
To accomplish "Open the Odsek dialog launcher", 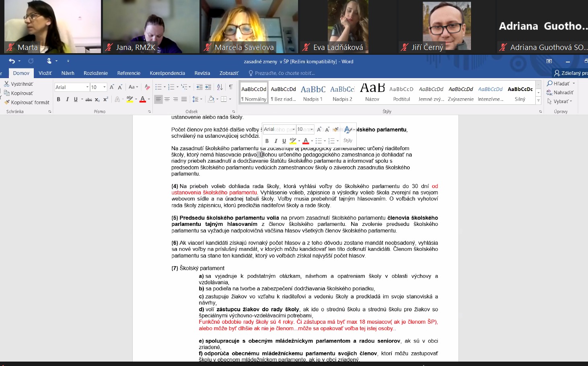I will point(233,112).
